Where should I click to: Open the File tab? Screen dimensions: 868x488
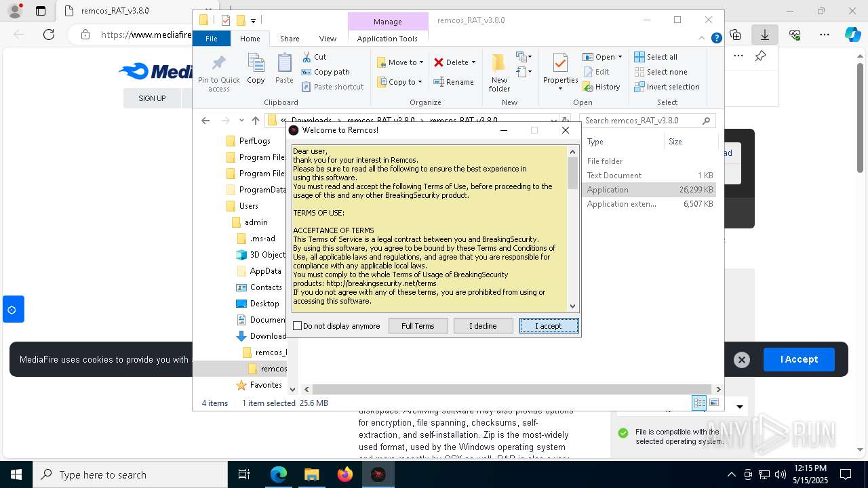coord(212,39)
